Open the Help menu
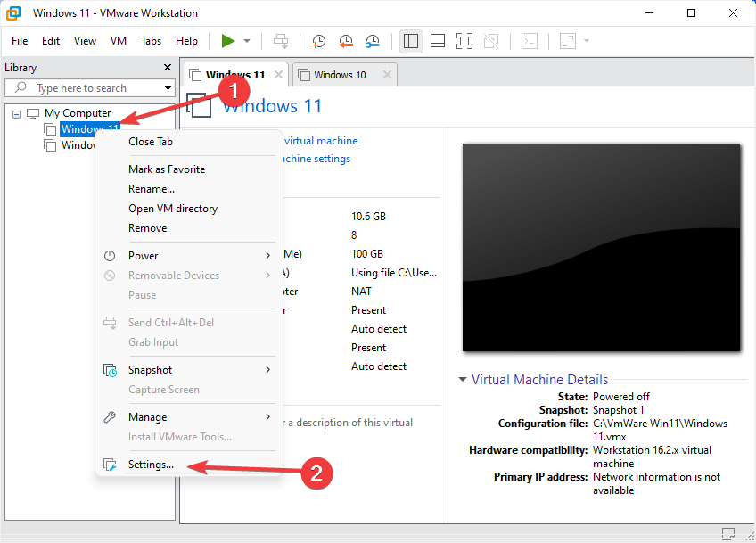Screen dimensions: 756x543 (x=186, y=41)
